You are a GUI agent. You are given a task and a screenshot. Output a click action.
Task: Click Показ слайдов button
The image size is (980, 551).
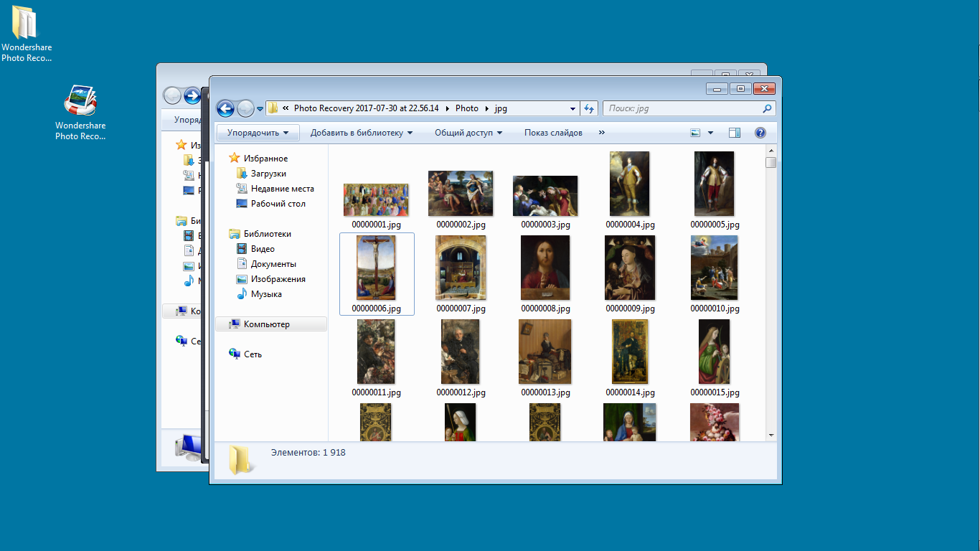pyautogui.click(x=553, y=133)
